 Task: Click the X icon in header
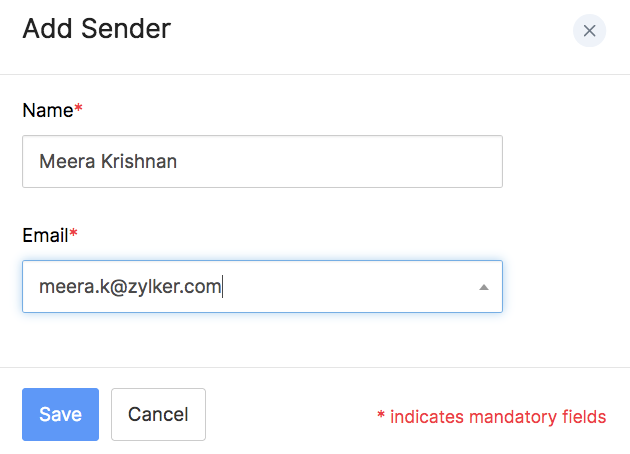tap(589, 30)
